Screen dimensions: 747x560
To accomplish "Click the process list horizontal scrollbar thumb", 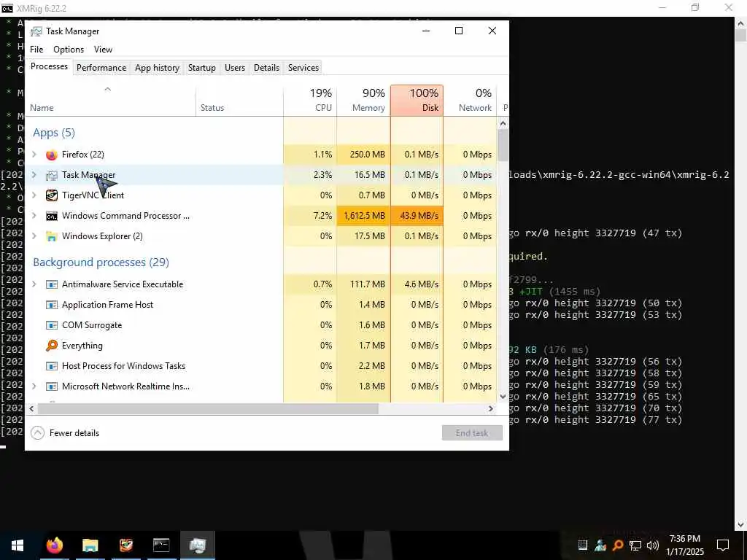I will click(208, 408).
